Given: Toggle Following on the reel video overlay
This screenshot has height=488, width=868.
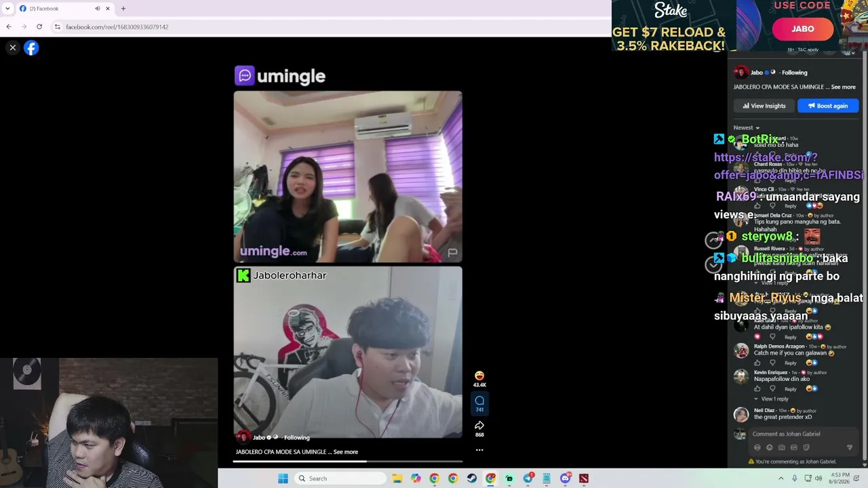Looking at the screenshot, I should [x=297, y=438].
